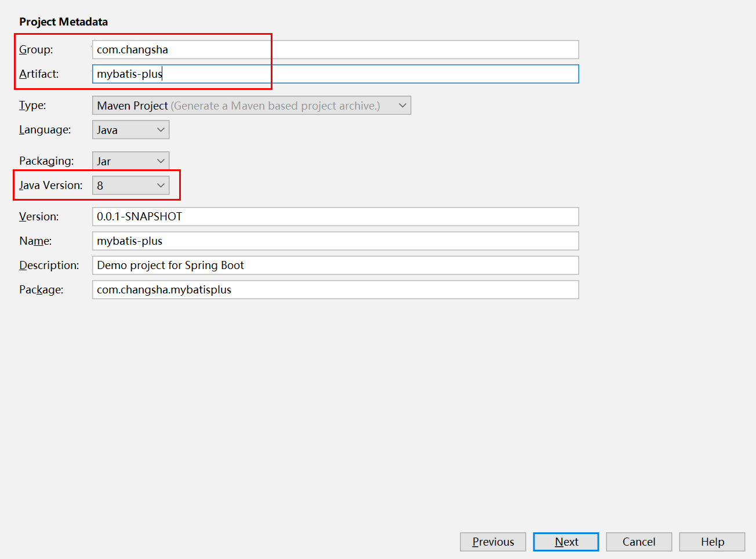Image resolution: width=756 pixels, height=559 pixels.
Task: Open Help for this dialog
Action: tap(712, 542)
